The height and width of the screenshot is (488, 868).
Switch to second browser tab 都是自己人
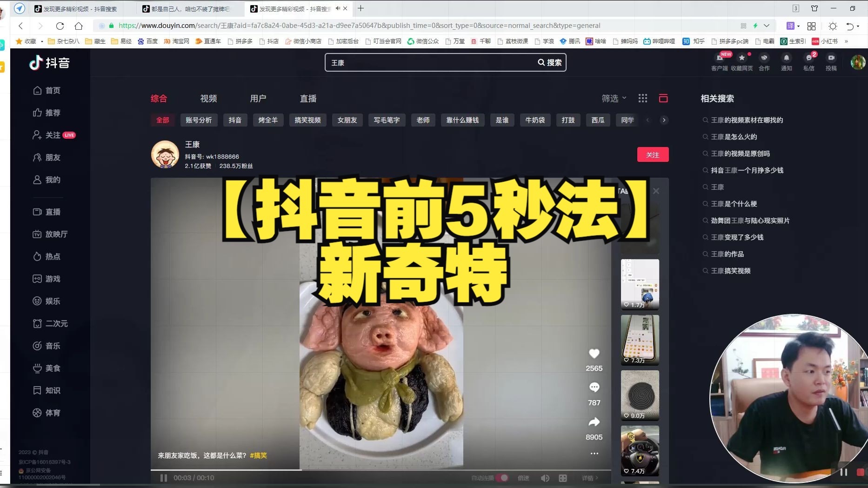coord(190,8)
